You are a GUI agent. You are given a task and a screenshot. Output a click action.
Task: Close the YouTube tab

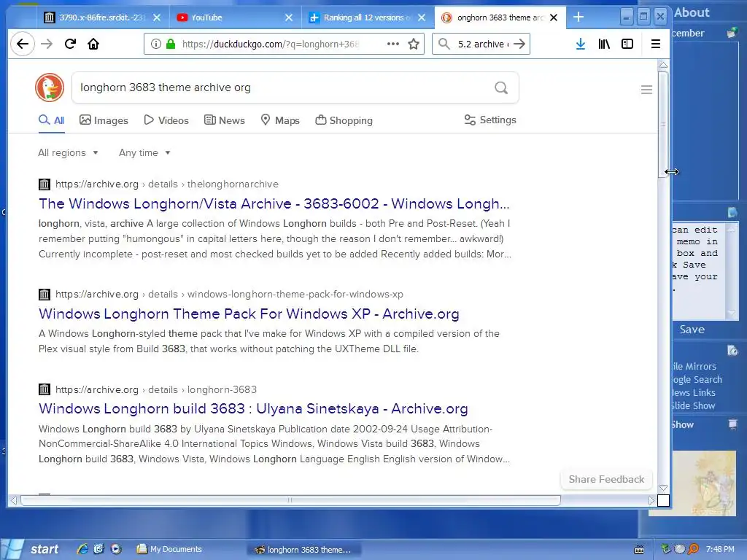(x=289, y=17)
